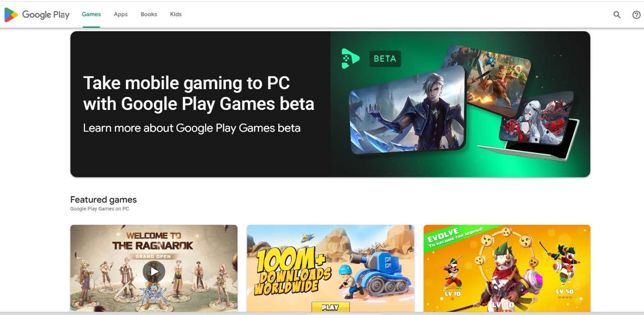Open the search magnifier icon
Image resolution: width=644 pixels, height=315 pixels.
click(x=617, y=14)
